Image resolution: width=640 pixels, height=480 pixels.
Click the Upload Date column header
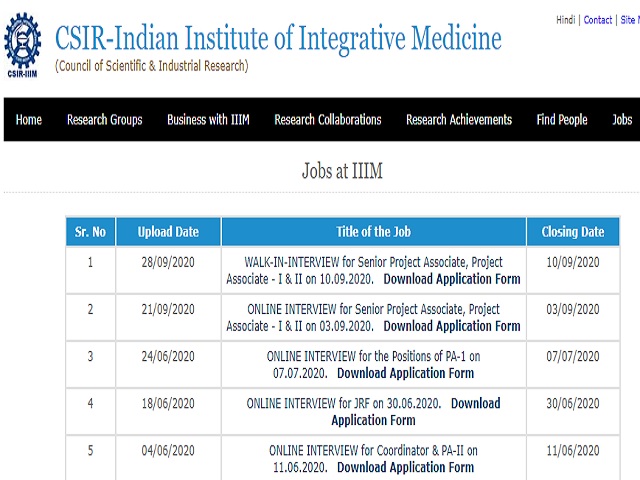(168, 232)
